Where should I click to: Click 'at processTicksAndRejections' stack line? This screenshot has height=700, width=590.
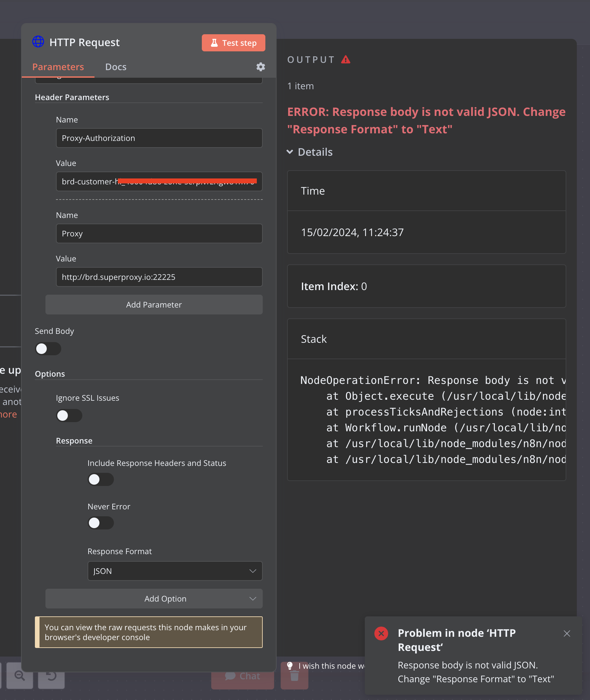coord(446,412)
